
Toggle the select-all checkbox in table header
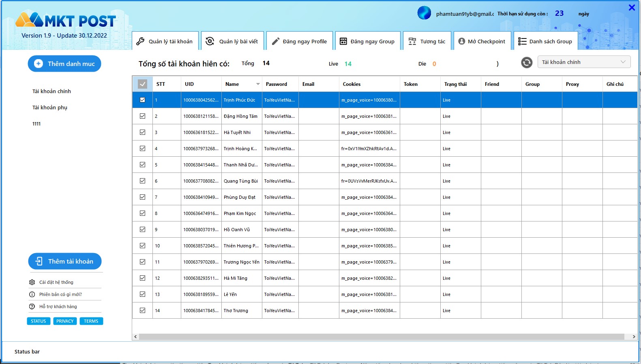click(x=142, y=84)
